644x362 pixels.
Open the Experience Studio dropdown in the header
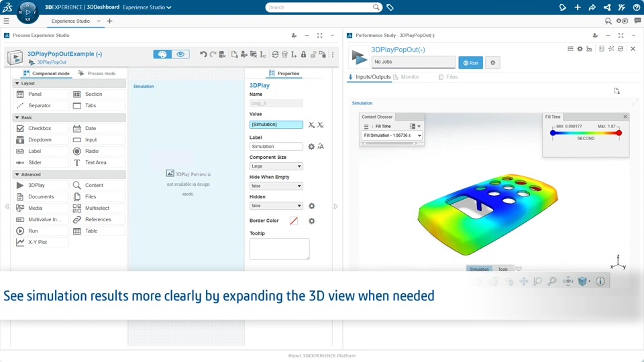pyautogui.click(x=147, y=7)
